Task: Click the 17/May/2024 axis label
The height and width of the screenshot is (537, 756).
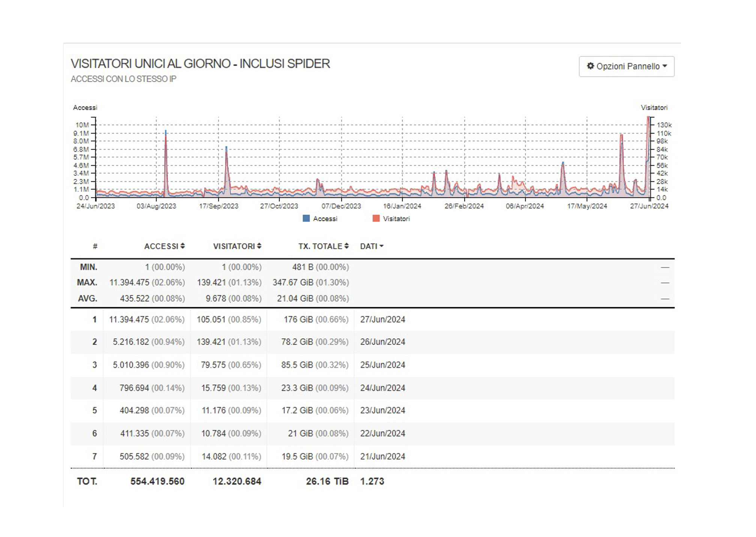Action: point(587,206)
